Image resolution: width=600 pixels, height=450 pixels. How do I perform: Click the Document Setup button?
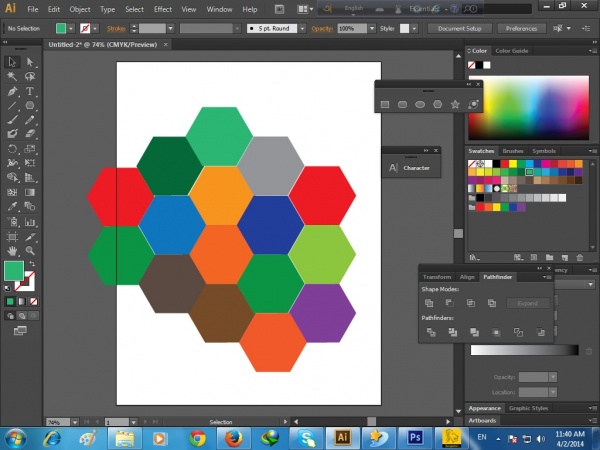coord(459,29)
